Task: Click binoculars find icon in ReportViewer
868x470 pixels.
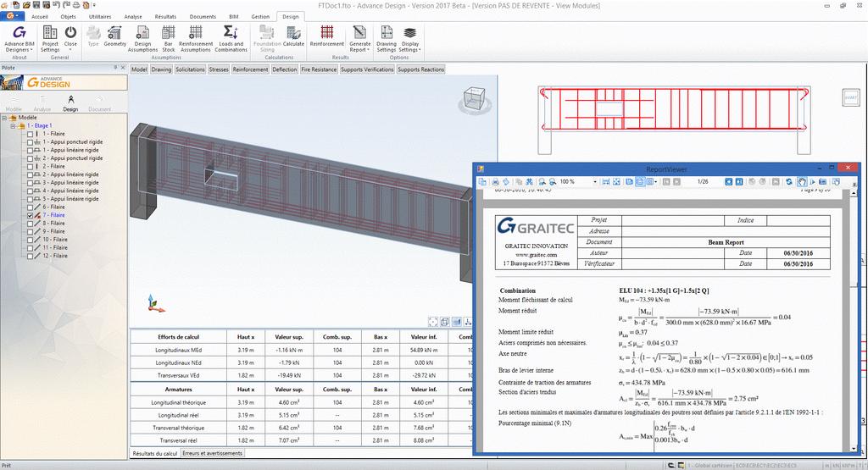Action: (x=529, y=181)
